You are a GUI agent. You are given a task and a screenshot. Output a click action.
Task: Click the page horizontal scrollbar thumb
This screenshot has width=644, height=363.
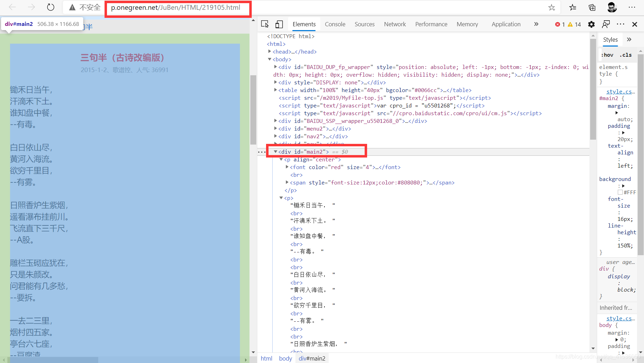pos(52,360)
